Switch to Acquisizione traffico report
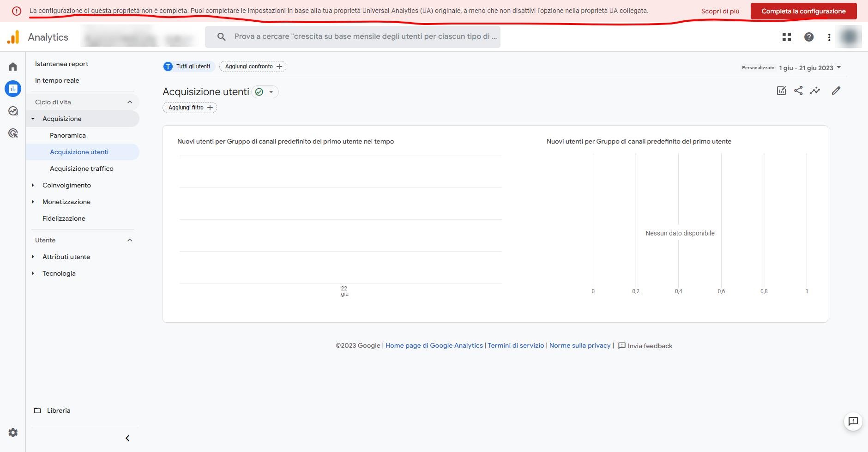Viewport: 868px width, 452px height. click(x=82, y=168)
